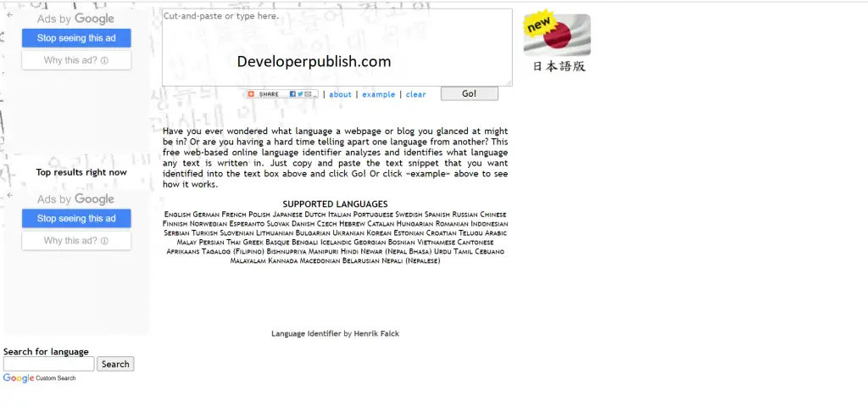
Task: Click 'Polish' in supported languages
Action: (259, 215)
